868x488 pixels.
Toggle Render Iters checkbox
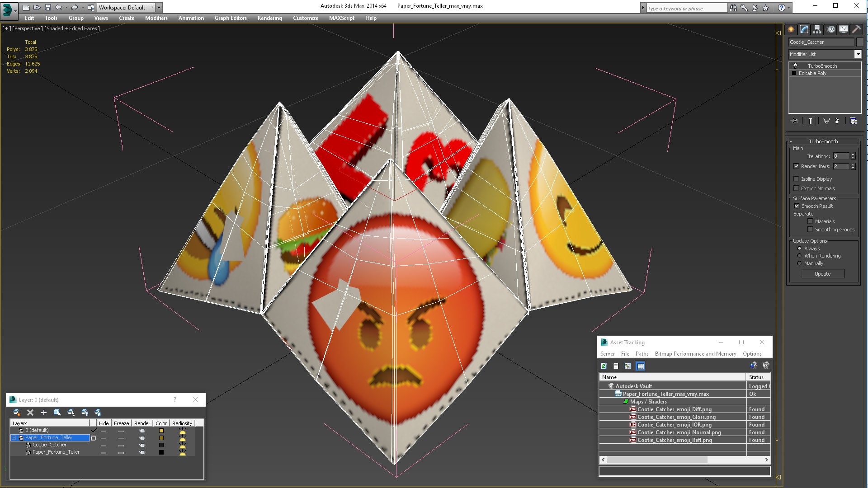pos(796,166)
